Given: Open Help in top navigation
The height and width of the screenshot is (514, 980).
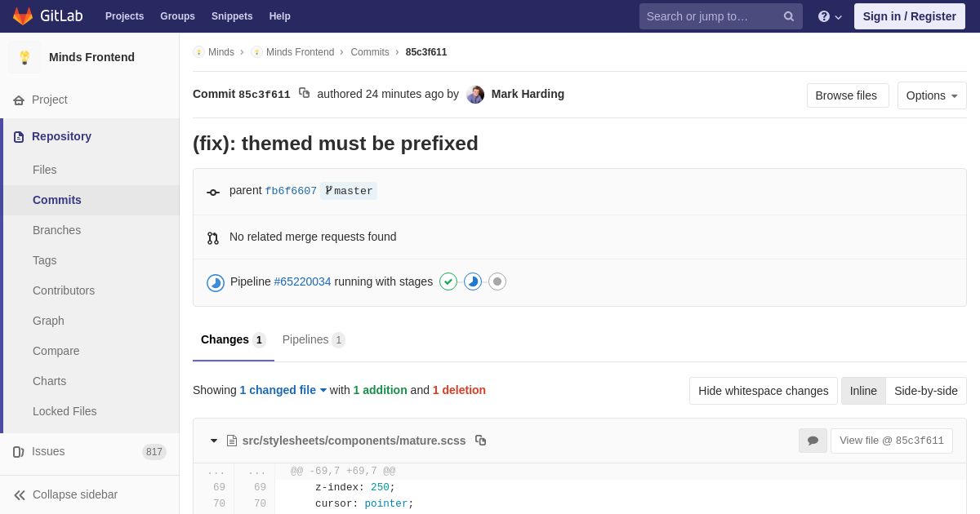Looking at the screenshot, I should click(x=280, y=16).
